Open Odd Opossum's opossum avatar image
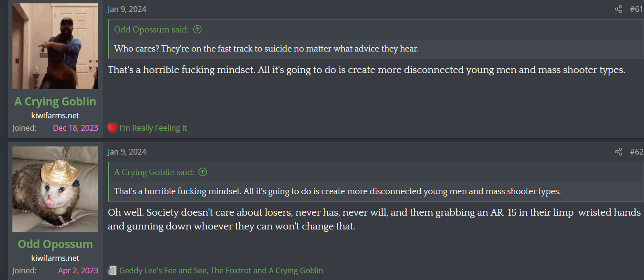This screenshot has width=644, height=280. click(x=55, y=189)
